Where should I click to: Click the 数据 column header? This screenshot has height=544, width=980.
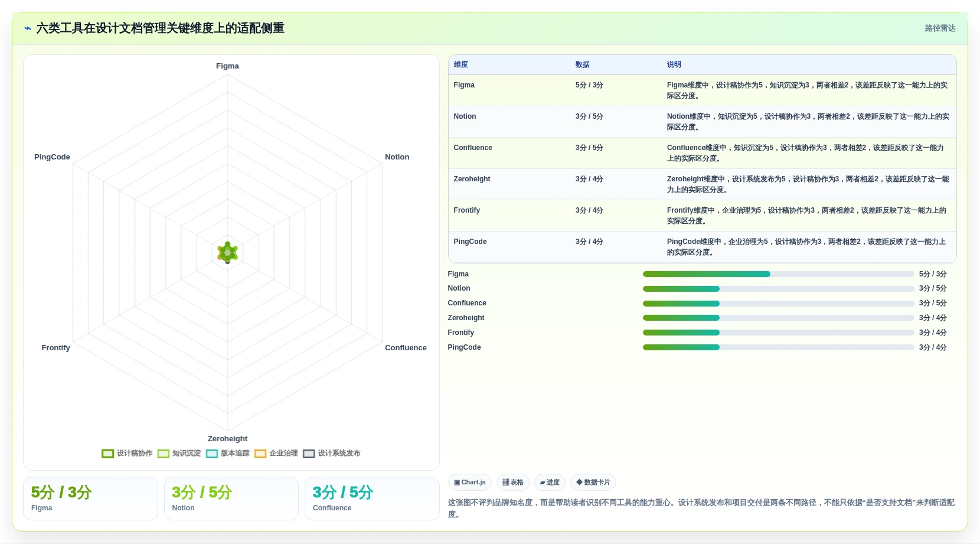tap(583, 64)
